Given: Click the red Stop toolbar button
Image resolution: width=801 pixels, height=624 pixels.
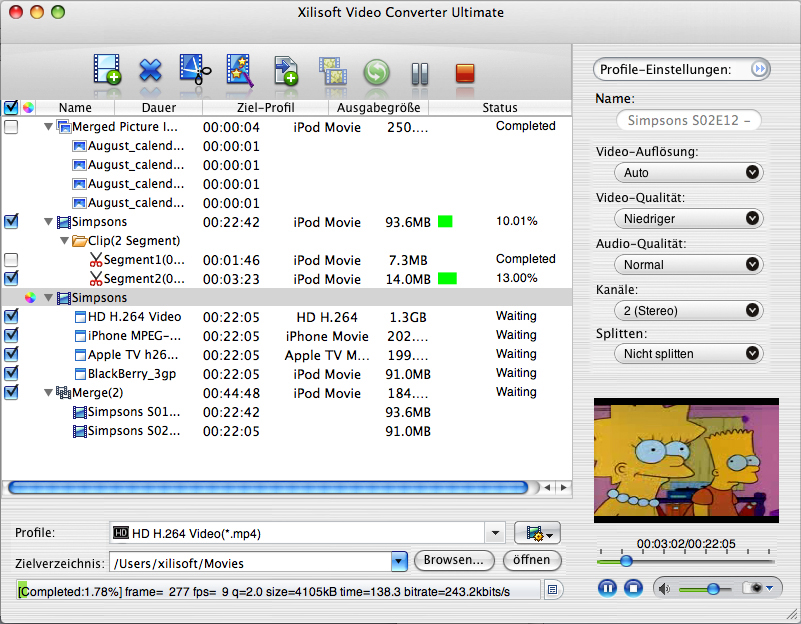Looking at the screenshot, I should pos(465,73).
